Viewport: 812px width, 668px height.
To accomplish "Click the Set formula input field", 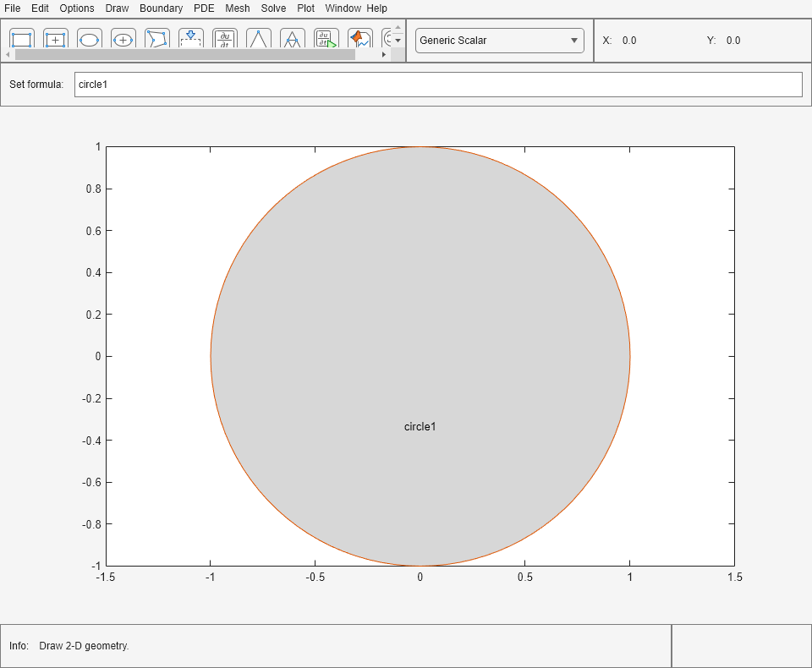I will [x=437, y=85].
